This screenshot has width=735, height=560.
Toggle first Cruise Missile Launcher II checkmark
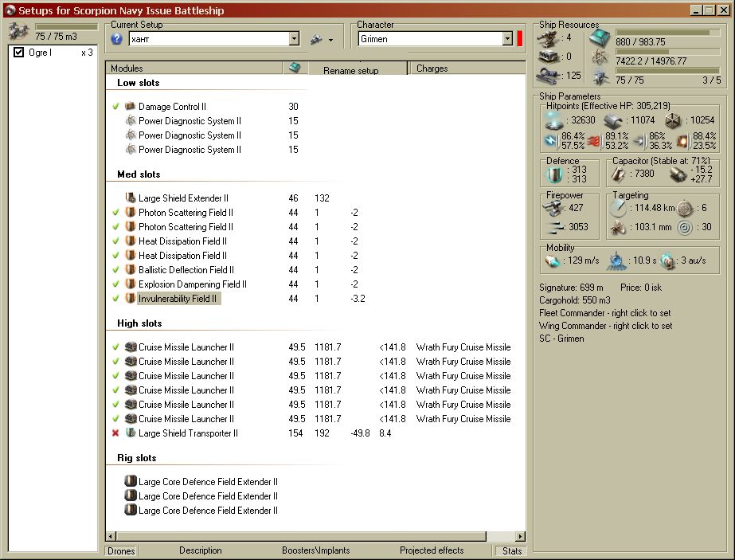coord(115,347)
